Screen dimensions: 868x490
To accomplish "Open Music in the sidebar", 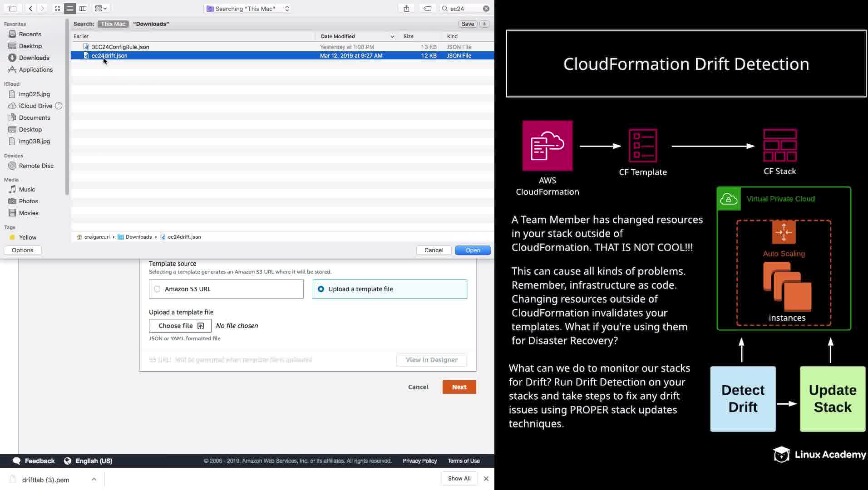I will pyautogui.click(x=27, y=189).
